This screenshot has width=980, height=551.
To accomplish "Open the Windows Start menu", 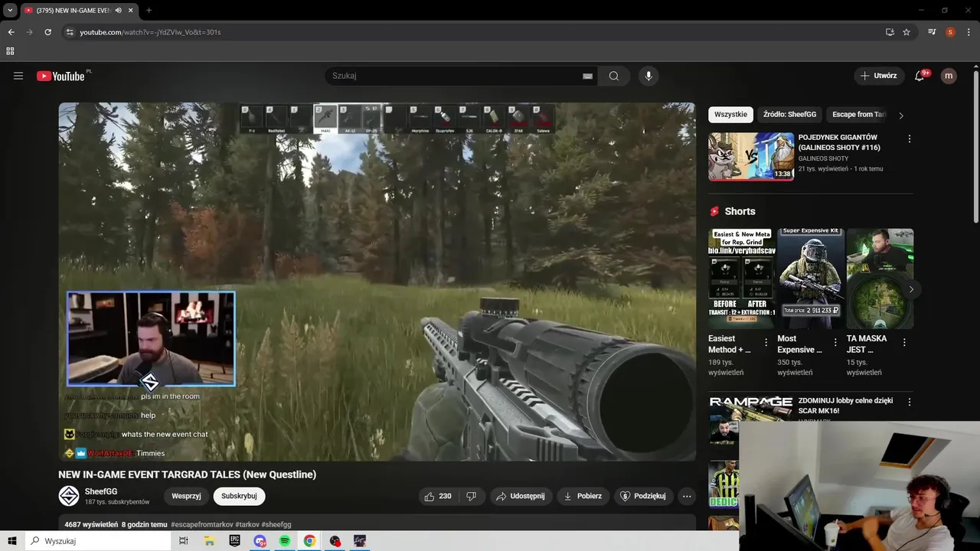I will coord(12,541).
